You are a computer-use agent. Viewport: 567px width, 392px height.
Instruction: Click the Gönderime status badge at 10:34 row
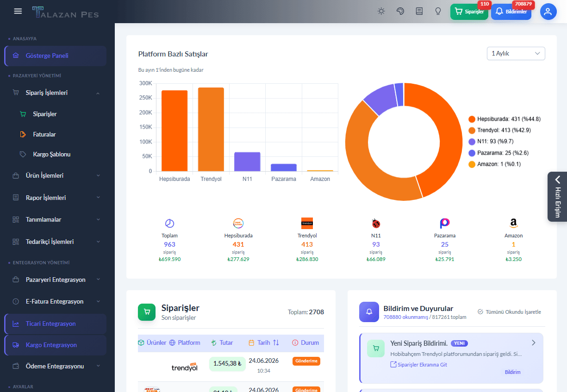[306, 361]
